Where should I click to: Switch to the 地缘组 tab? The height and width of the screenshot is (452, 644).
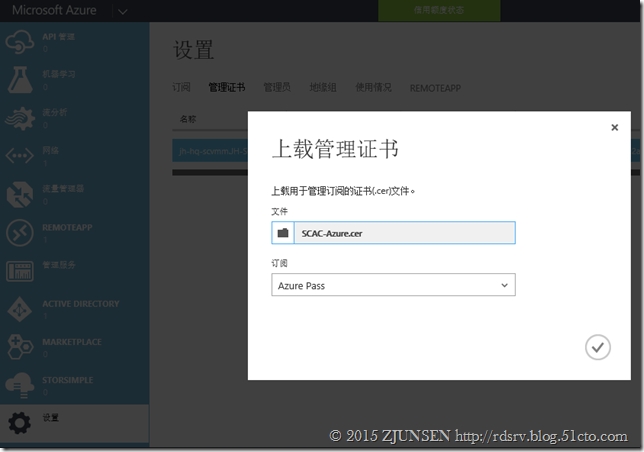point(323,87)
